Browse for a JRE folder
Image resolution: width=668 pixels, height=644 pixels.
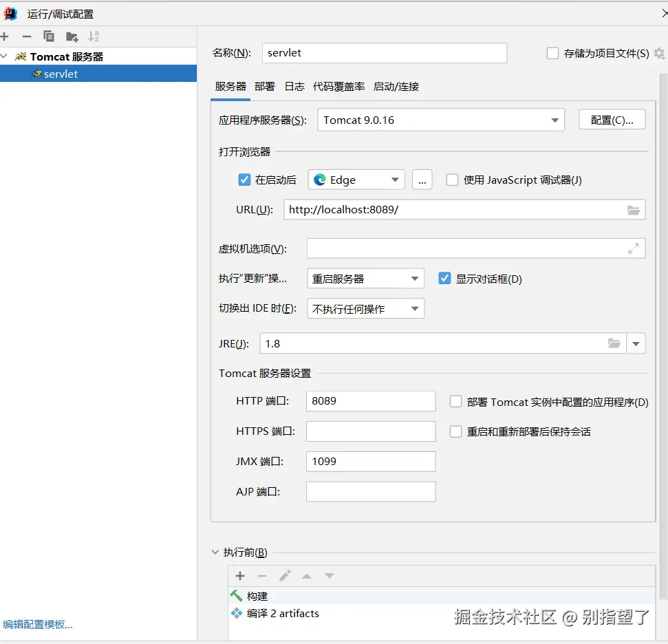[614, 343]
